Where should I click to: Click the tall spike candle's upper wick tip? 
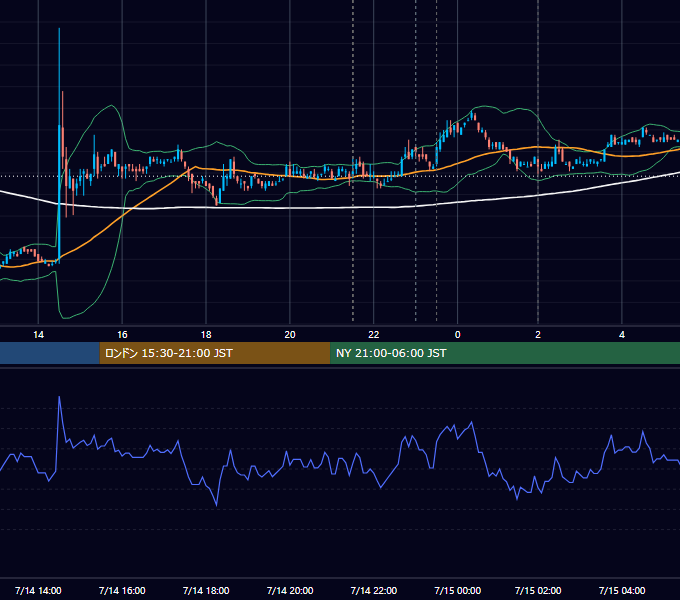59,29
